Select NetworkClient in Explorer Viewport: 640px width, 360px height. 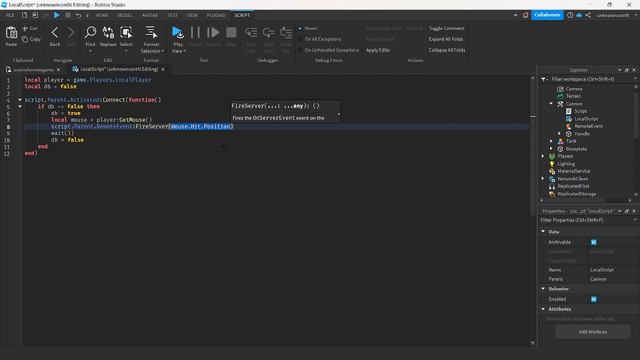tap(573, 179)
